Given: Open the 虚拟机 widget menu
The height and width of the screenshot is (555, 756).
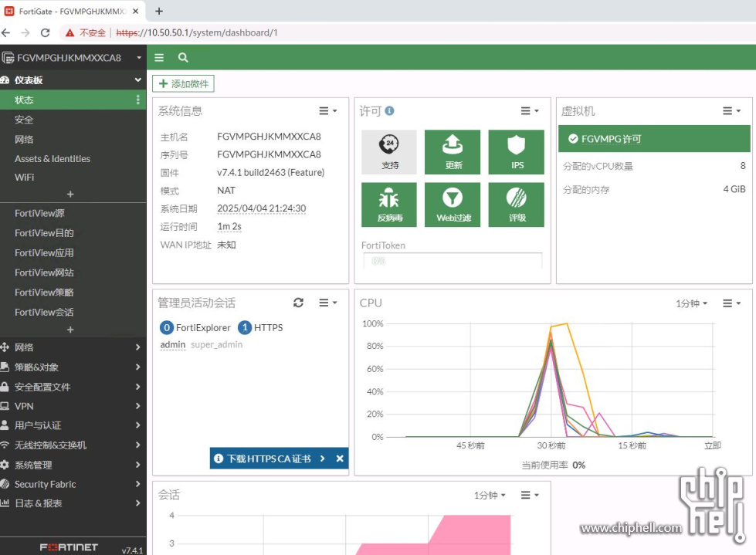Looking at the screenshot, I should (731, 111).
